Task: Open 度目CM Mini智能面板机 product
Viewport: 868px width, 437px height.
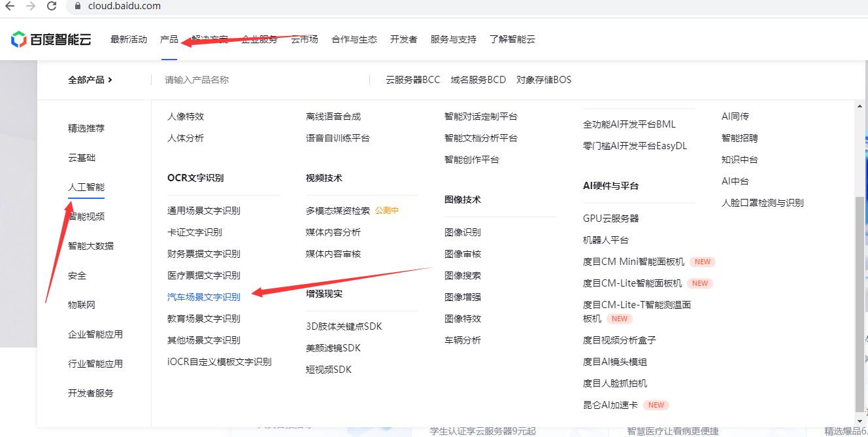Action: [634, 262]
